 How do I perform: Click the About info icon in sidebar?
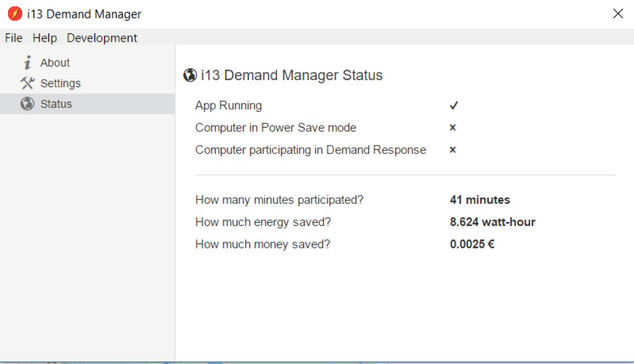coord(28,63)
